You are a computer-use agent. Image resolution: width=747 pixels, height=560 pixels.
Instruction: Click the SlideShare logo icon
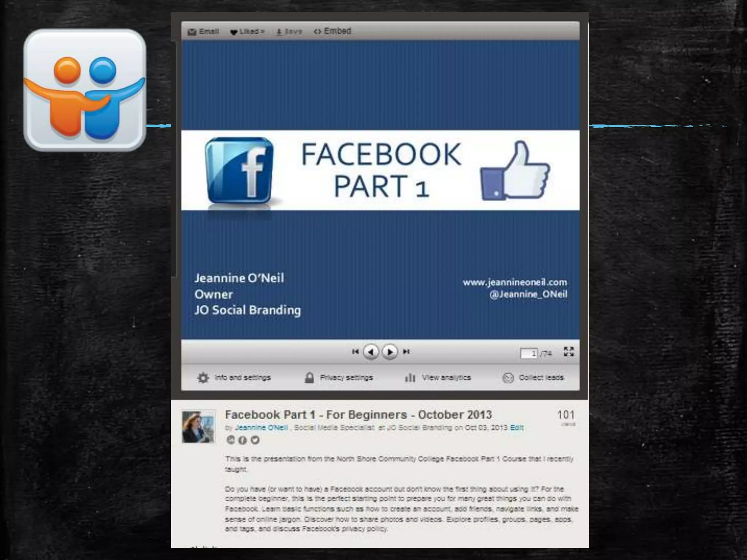pyautogui.click(x=85, y=90)
